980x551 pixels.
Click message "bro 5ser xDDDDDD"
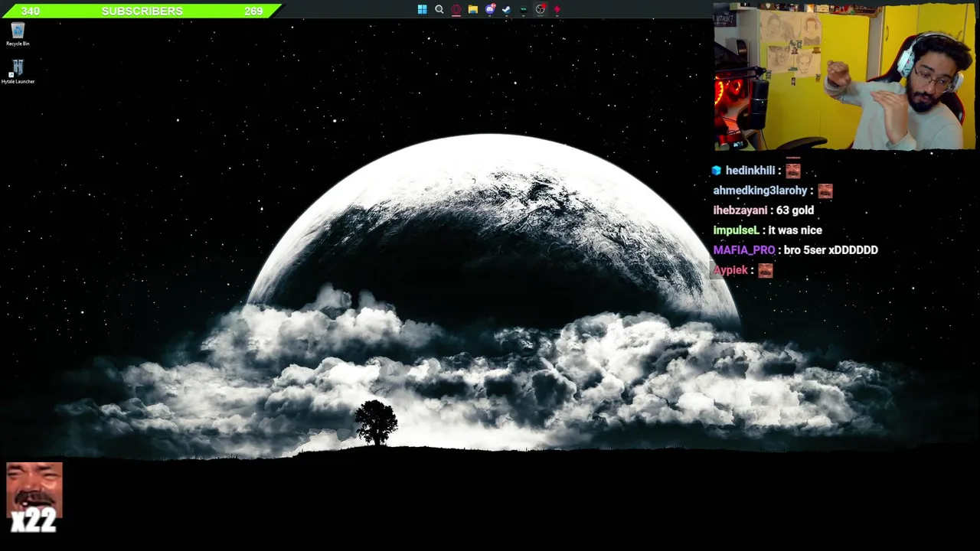(x=831, y=250)
